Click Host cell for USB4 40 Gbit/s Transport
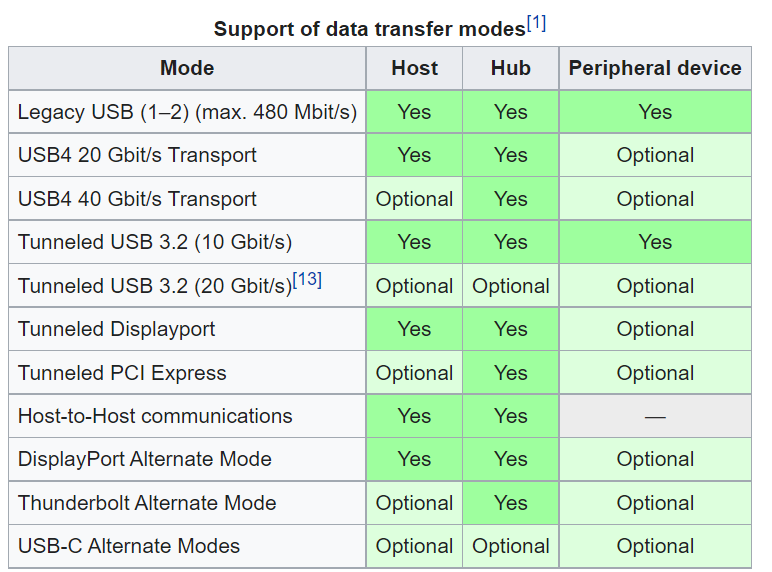 414,199
